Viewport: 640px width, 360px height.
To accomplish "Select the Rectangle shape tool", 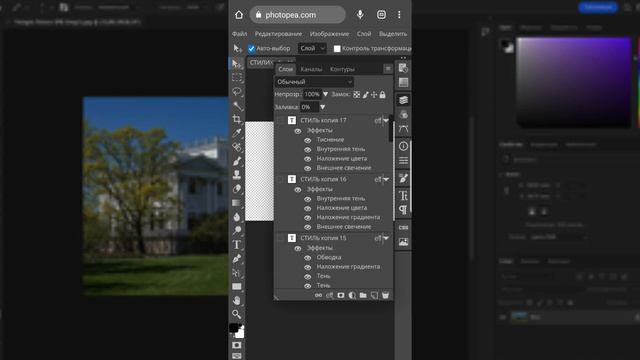I will (237, 287).
